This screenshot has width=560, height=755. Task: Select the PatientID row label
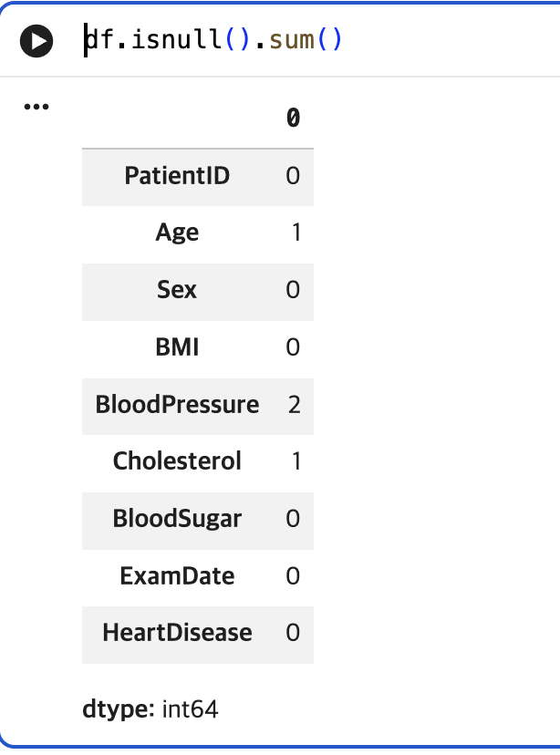177,175
